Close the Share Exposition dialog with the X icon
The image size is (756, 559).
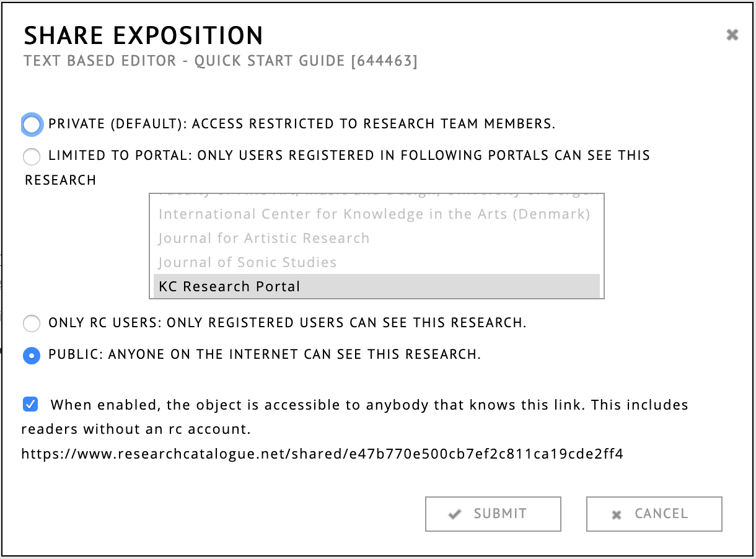click(732, 35)
